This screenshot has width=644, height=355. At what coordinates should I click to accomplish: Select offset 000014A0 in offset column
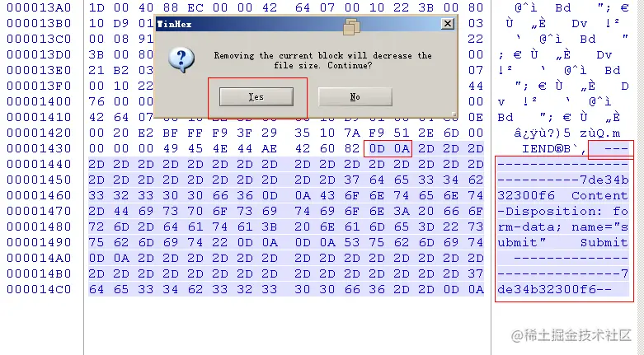click(39, 258)
